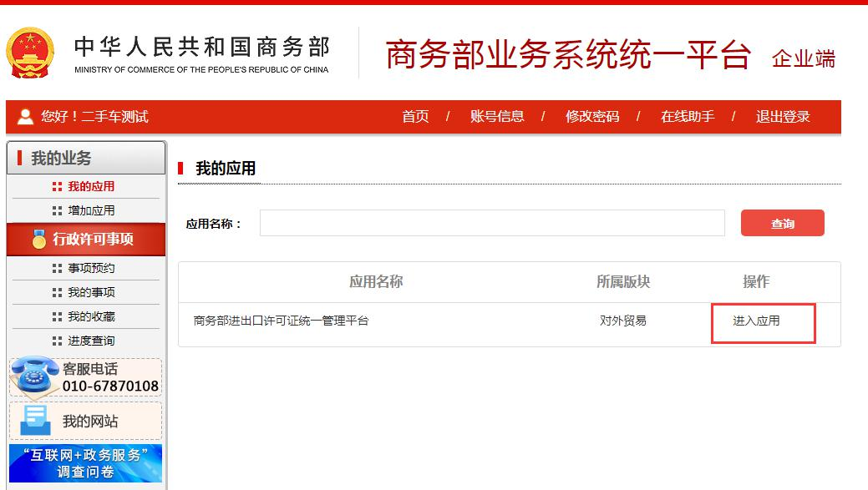The width and height of the screenshot is (868, 490).
Task: Open 首页 in the navigation bar
Action: point(415,117)
